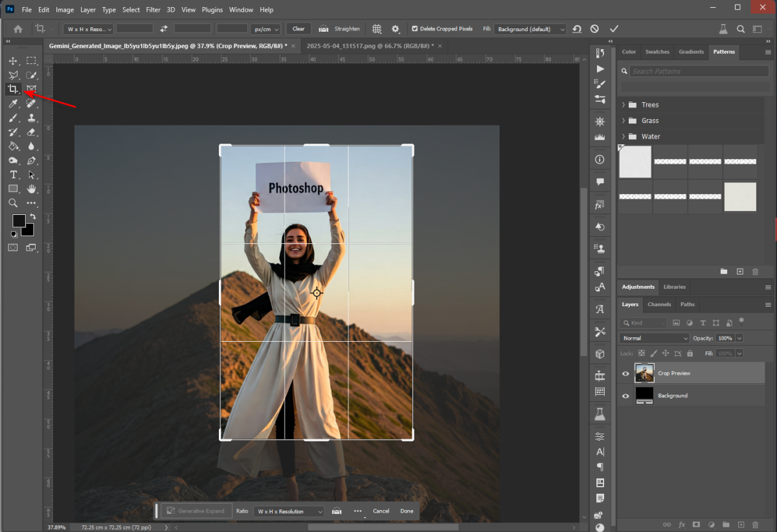777x532 pixels.
Task: Select the Paint Bucket tool
Action: pyautogui.click(x=13, y=146)
